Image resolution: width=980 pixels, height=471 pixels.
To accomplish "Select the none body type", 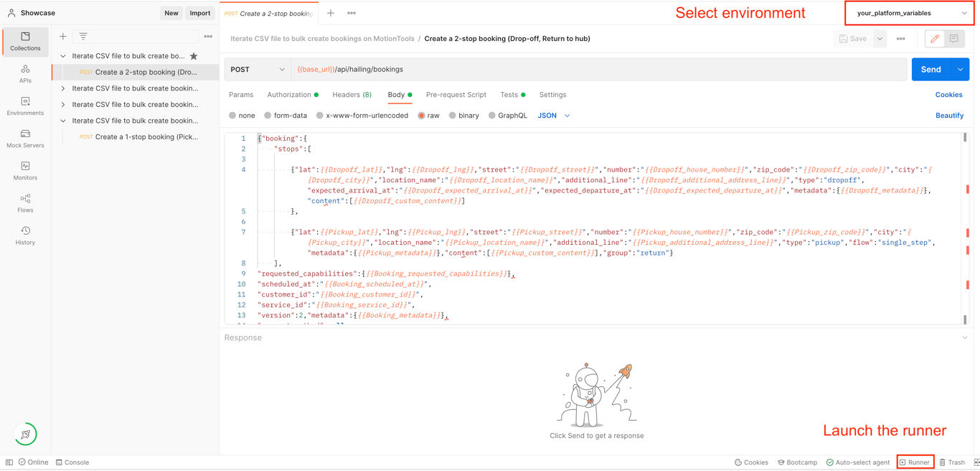I will (x=232, y=116).
